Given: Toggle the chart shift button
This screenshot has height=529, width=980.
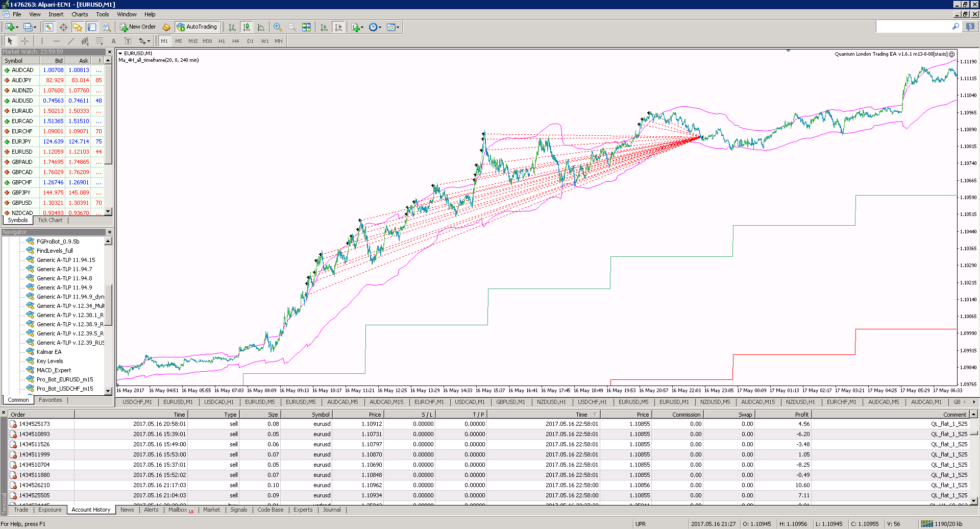Looking at the screenshot, I should click(x=338, y=27).
